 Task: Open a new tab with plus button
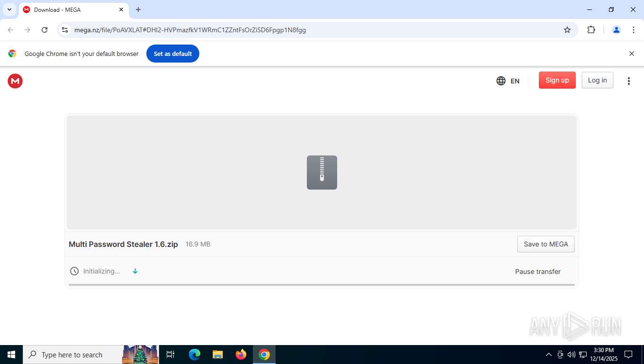click(138, 9)
